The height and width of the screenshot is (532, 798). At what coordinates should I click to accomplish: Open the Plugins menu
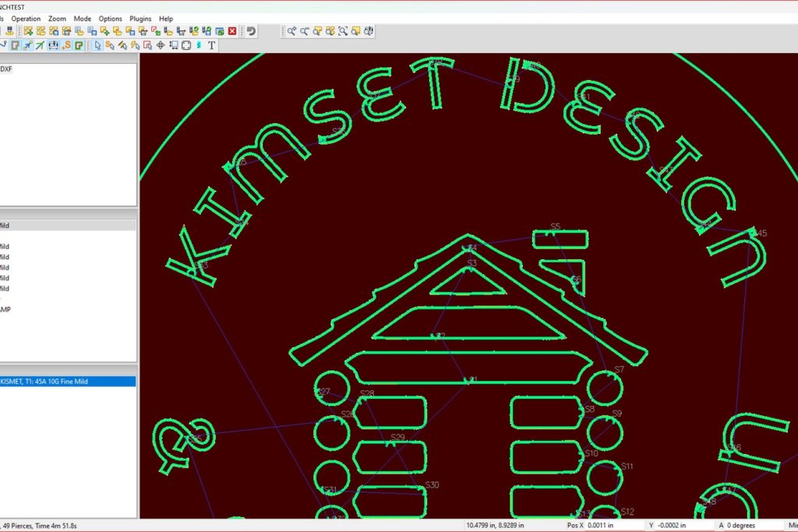[141, 18]
